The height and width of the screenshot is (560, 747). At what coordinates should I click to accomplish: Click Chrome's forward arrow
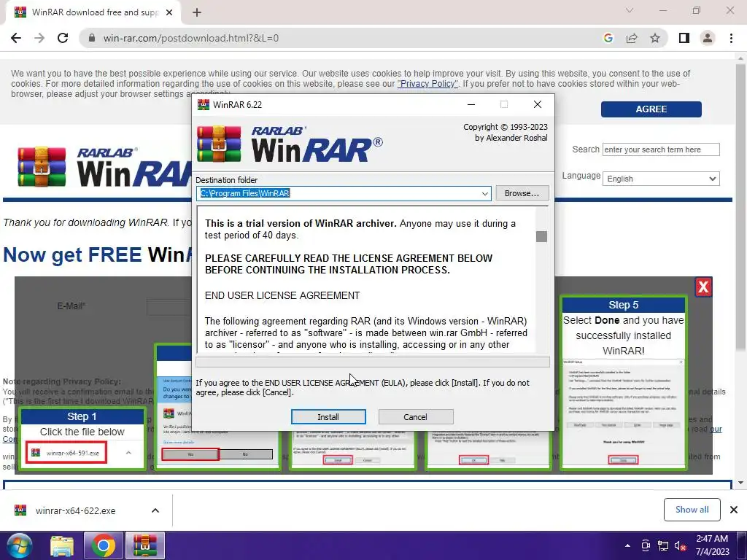39,38
